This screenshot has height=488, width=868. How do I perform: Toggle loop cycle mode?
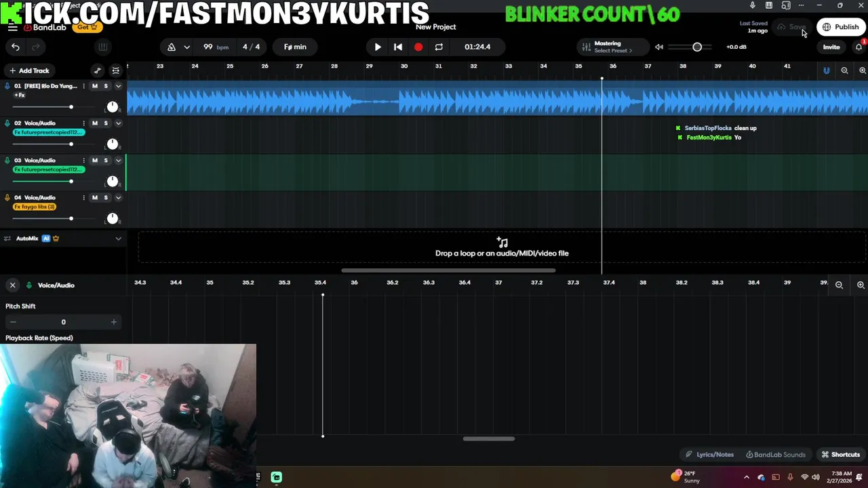coord(439,47)
